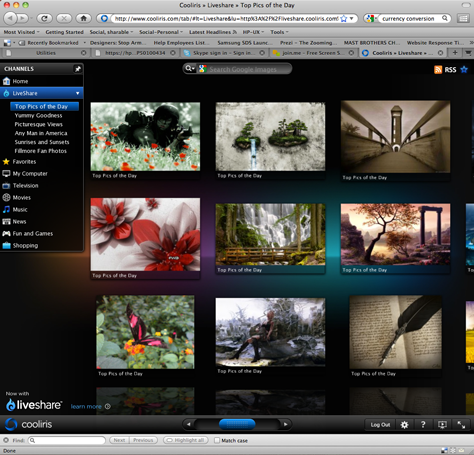474x455 pixels.
Task: Open Cooliris settings gear icon
Action: click(x=404, y=424)
